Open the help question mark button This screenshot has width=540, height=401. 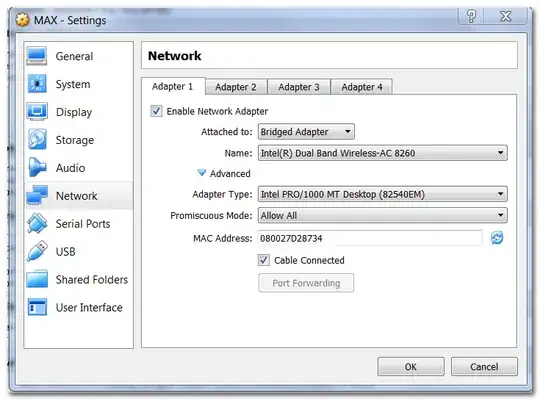471,16
